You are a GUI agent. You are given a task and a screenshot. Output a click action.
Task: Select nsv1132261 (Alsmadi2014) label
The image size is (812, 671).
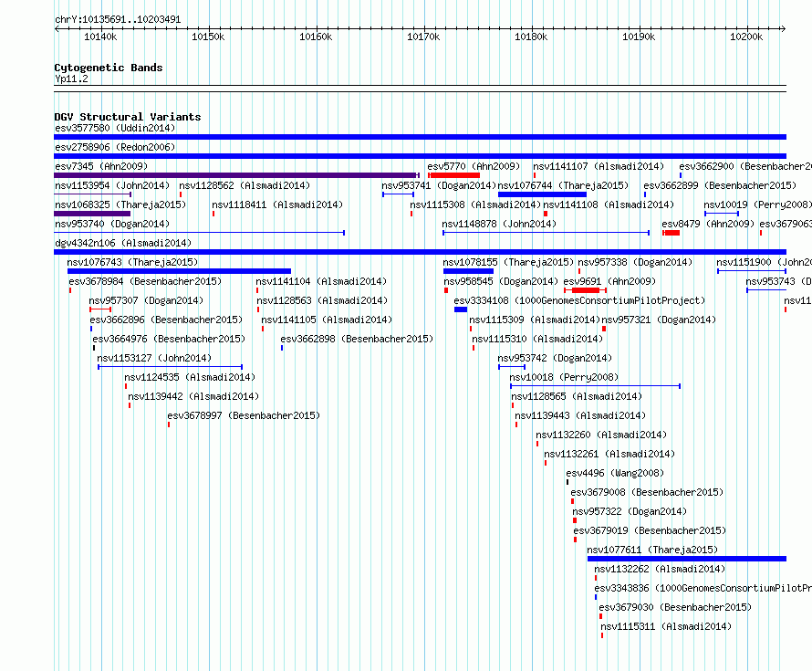[609, 454]
